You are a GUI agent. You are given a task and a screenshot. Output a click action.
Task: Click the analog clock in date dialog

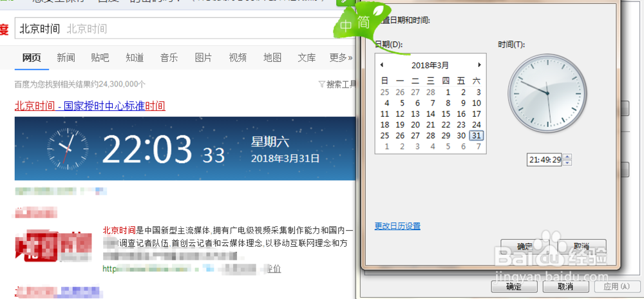point(547,93)
